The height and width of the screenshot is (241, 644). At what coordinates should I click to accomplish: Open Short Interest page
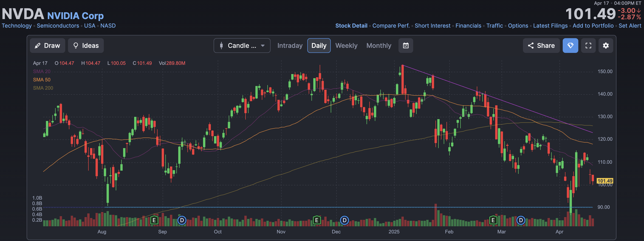(x=432, y=26)
